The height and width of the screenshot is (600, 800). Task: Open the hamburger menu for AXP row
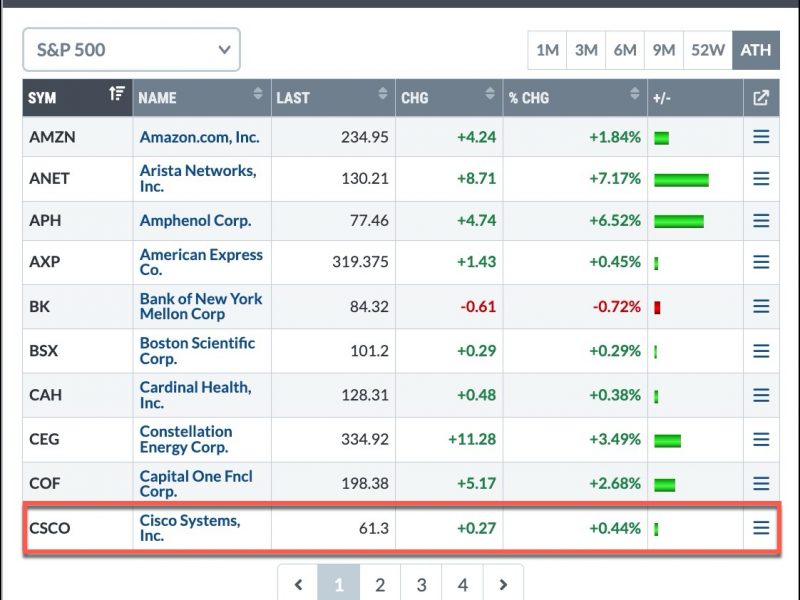pyautogui.click(x=761, y=262)
